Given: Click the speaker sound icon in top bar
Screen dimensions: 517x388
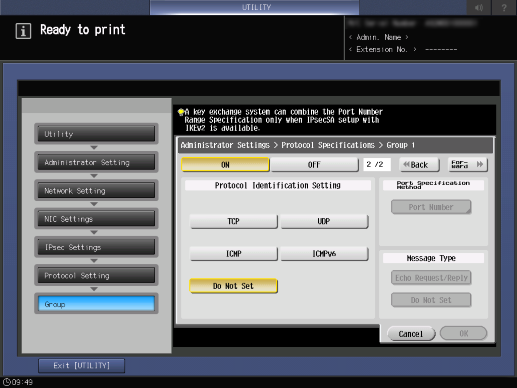Looking at the screenshot, I should pyautogui.click(x=479, y=7).
